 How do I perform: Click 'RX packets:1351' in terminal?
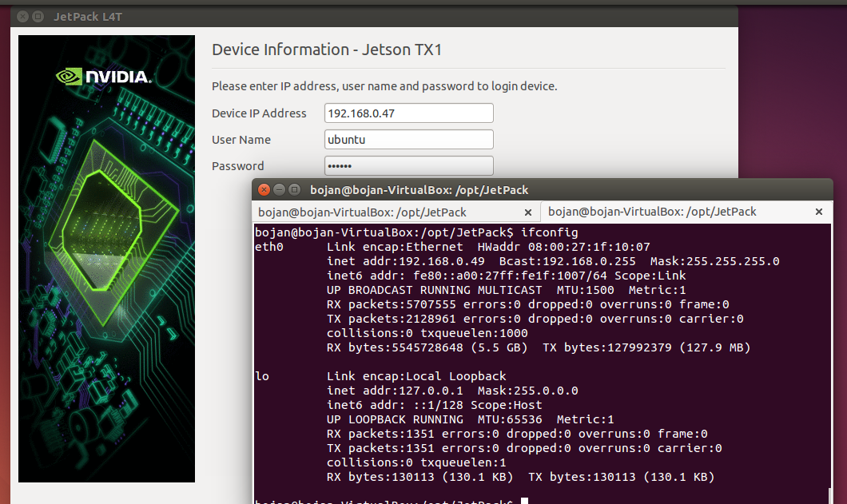[x=380, y=435]
